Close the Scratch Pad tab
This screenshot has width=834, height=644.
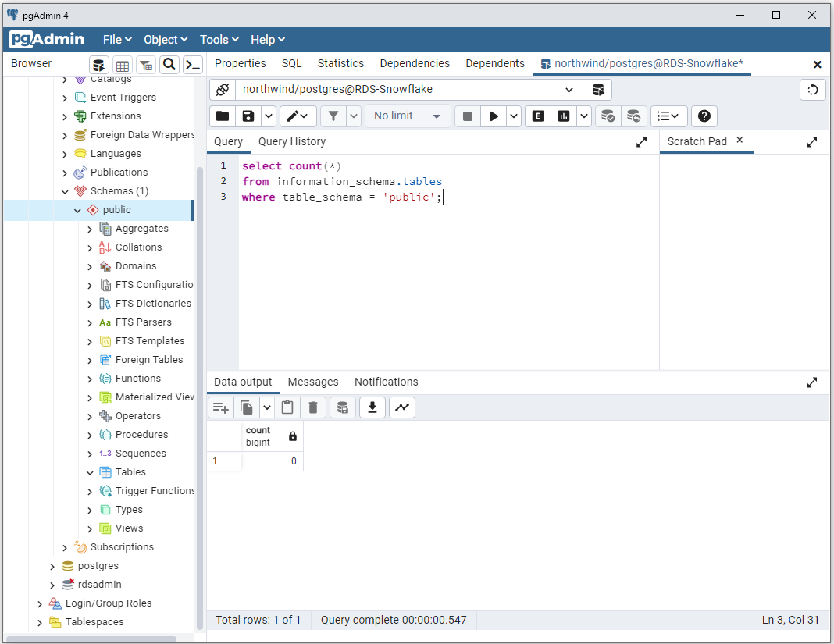[740, 141]
